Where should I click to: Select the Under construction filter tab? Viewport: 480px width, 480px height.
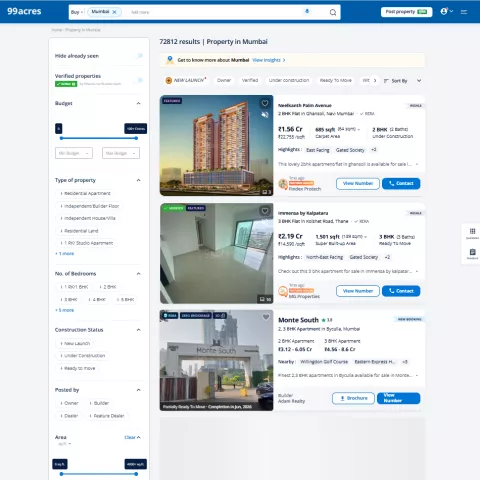click(289, 80)
